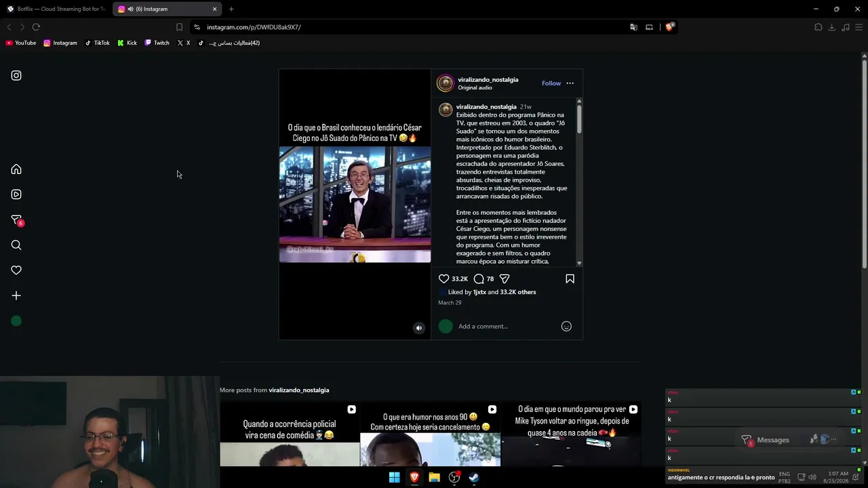The image size is (868, 488).
Task: Follow viralizando_nostalgia
Action: click(551, 83)
